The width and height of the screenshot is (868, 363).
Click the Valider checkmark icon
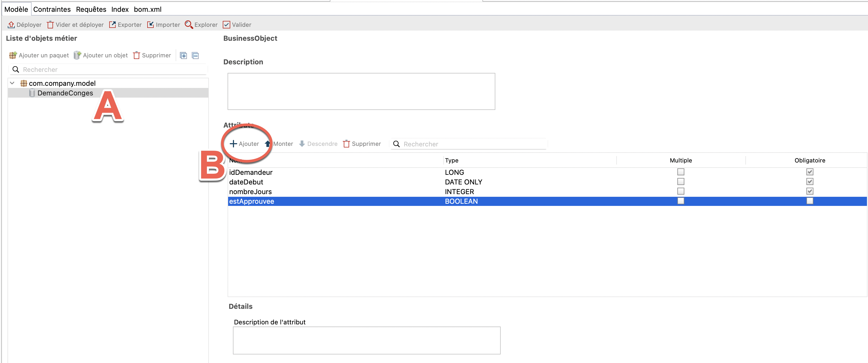pyautogui.click(x=227, y=25)
